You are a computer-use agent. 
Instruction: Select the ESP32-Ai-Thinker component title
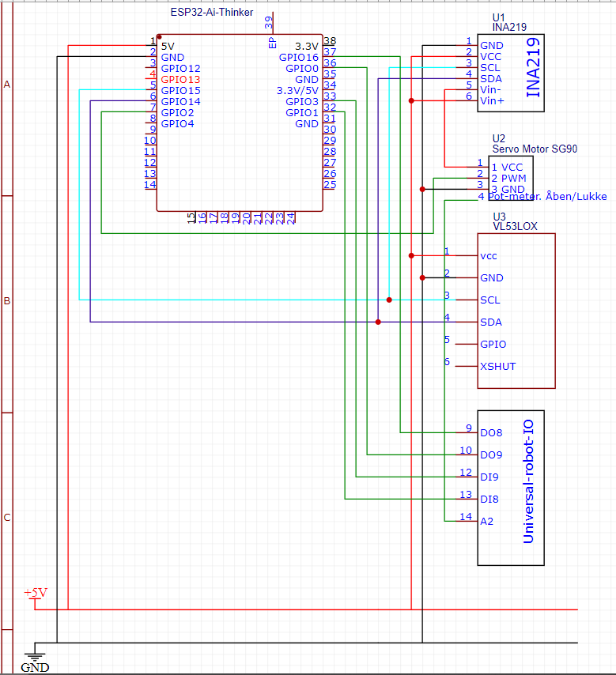(x=211, y=13)
